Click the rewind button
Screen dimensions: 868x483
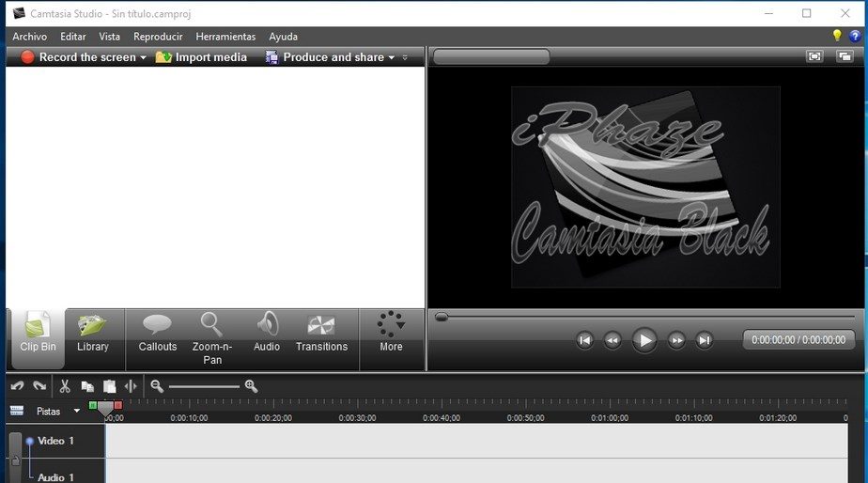(x=612, y=340)
